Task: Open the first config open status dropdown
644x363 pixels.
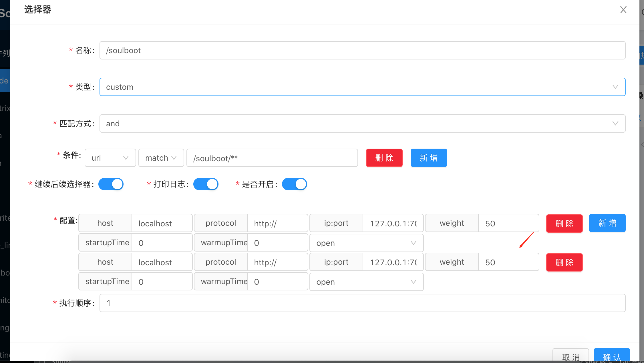Action: [x=366, y=243]
